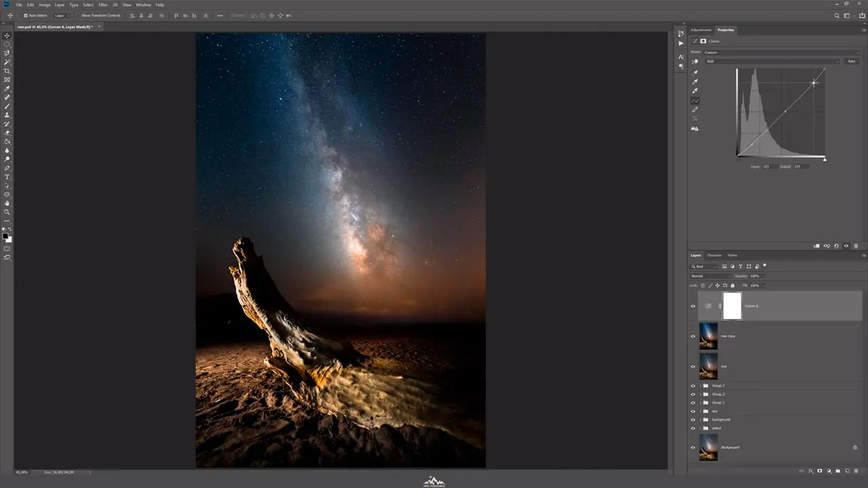Hide the Curves 6 layer
The height and width of the screenshot is (488, 868).
click(x=692, y=306)
